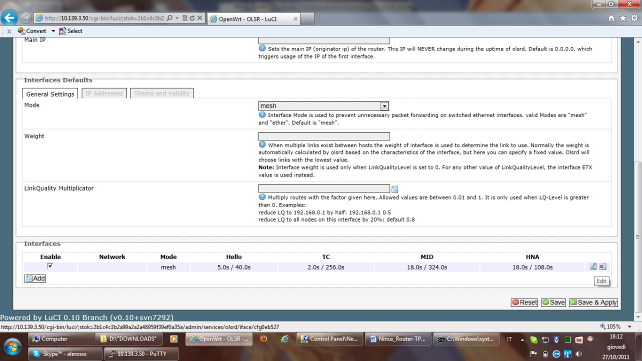This screenshot has width=642, height=361.
Task: Click the add-entry icon beside LinkQuality Multiplicator
Action: (x=394, y=189)
